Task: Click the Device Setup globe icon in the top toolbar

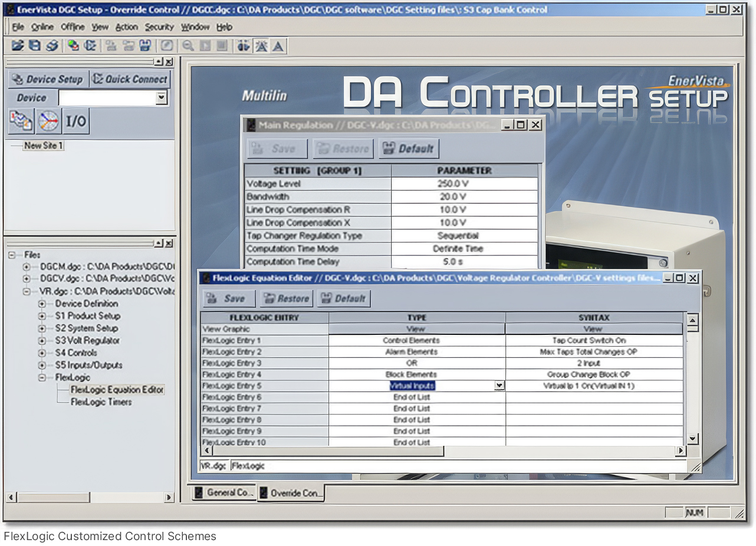Action: coord(73,45)
